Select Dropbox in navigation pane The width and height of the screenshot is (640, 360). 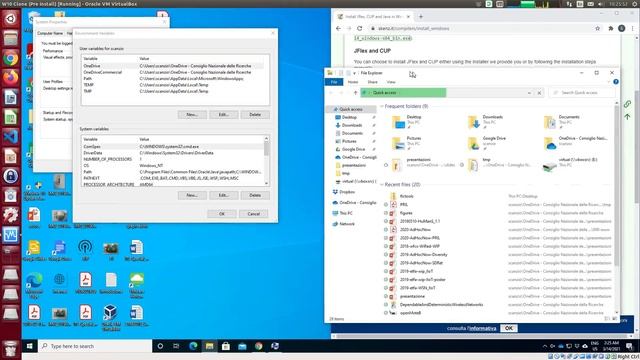[x=347, y=192]
